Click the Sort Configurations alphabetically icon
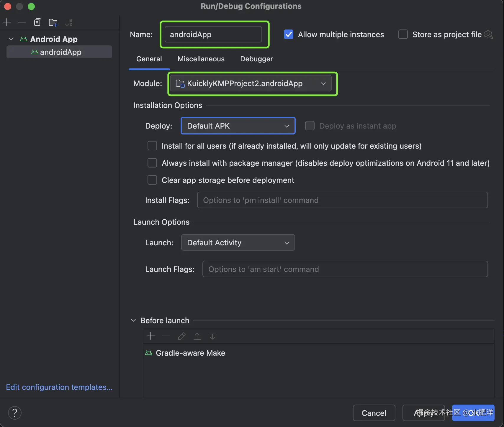504x427 pixels. click(x=68, y=22)
